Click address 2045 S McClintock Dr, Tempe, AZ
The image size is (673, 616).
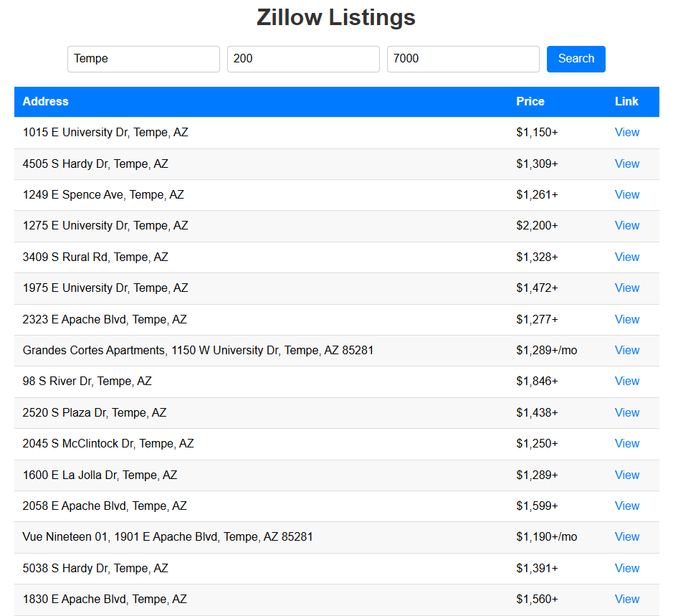(x=108, y=443)
